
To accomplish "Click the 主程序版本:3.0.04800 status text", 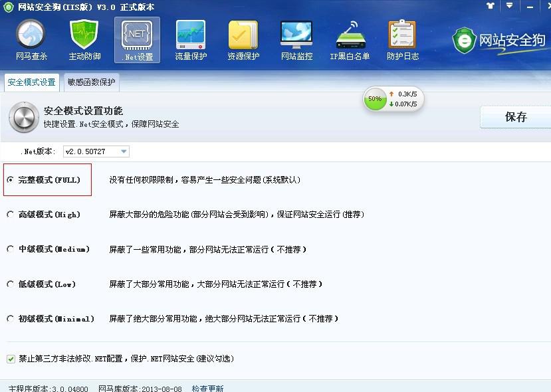I will [48, 389].
